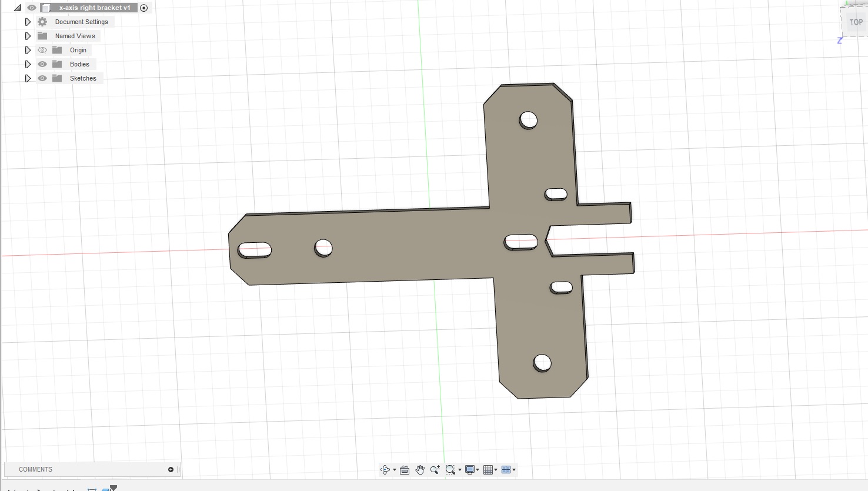This screenshot has width=868, height=491.
Task: Toggle visibility of the Sketches folder
Action: [42, 78]
